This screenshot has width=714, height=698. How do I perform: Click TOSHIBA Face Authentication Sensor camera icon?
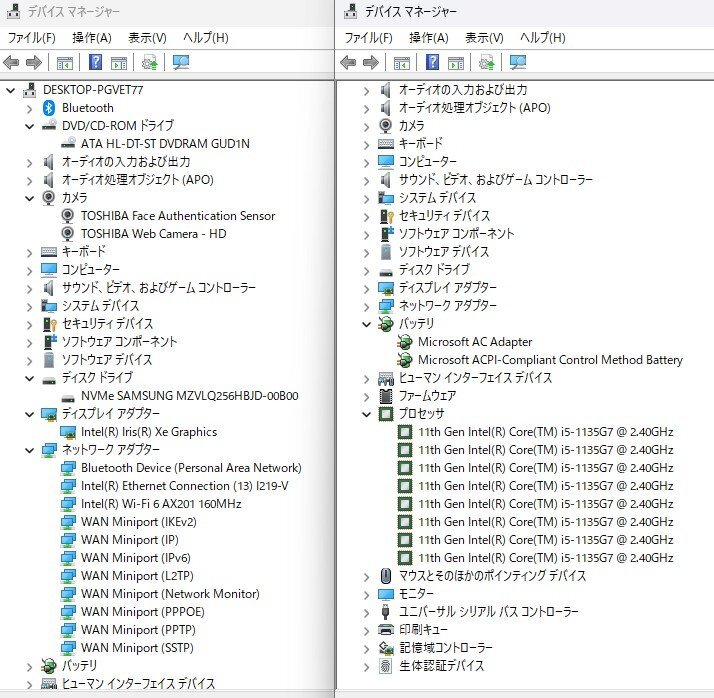pyautogui.click(x=67, y=216)
